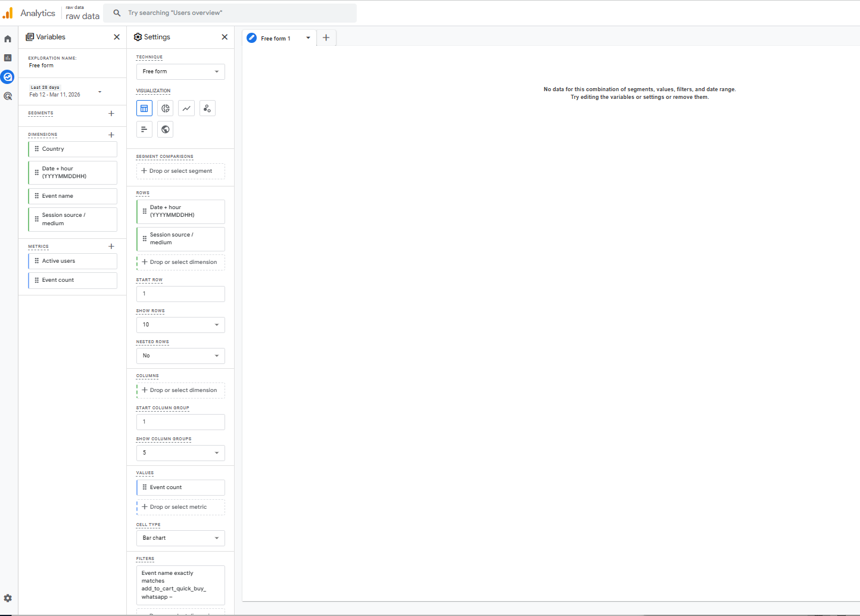The width and height of the screenshot is (860, 616).
Task: Close the Variables panel
Action: (x=117, y=37)
